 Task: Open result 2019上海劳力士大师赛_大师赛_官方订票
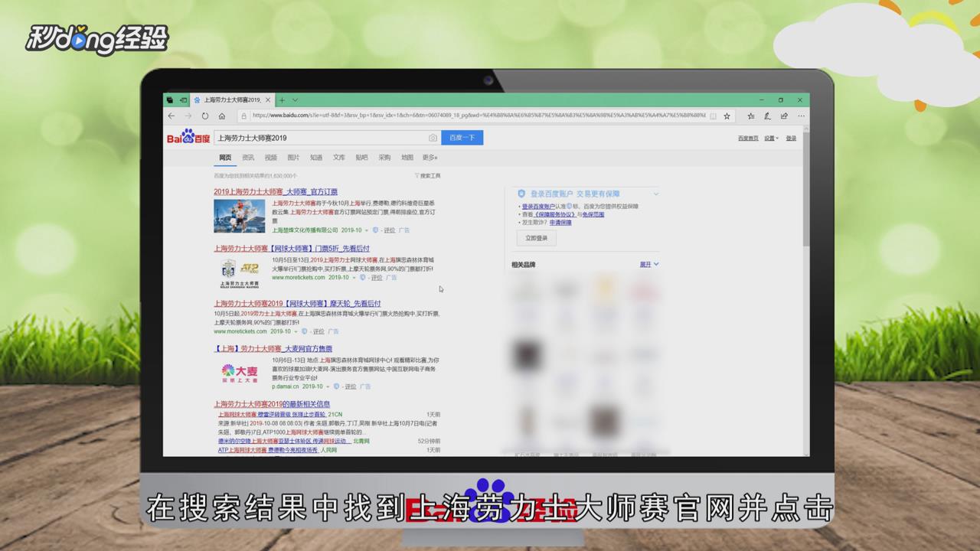[x=276, y=191]
